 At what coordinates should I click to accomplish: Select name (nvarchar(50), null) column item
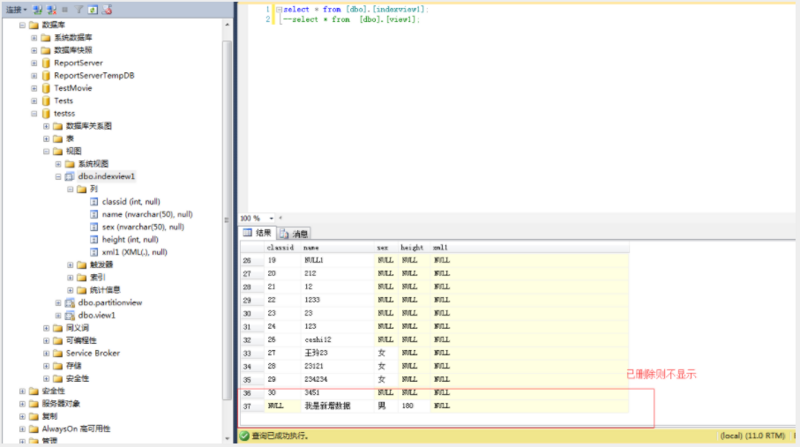pyautogui.click(x=147, y=214)
